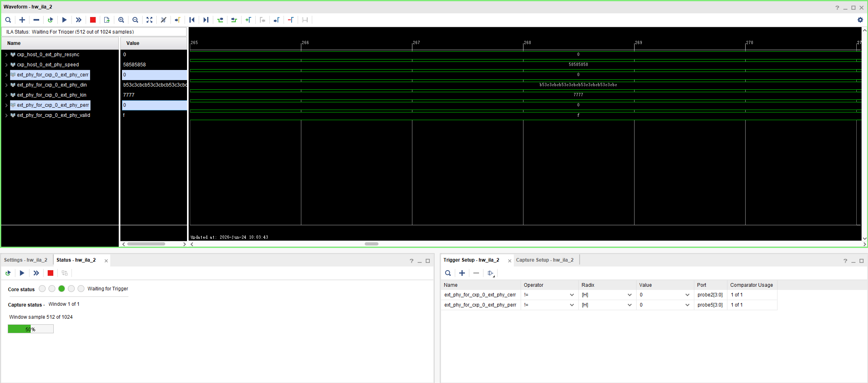Click the crossed-out cursor icon after Zoom Fit
868x383 pixels.
(x=164, y=20)
